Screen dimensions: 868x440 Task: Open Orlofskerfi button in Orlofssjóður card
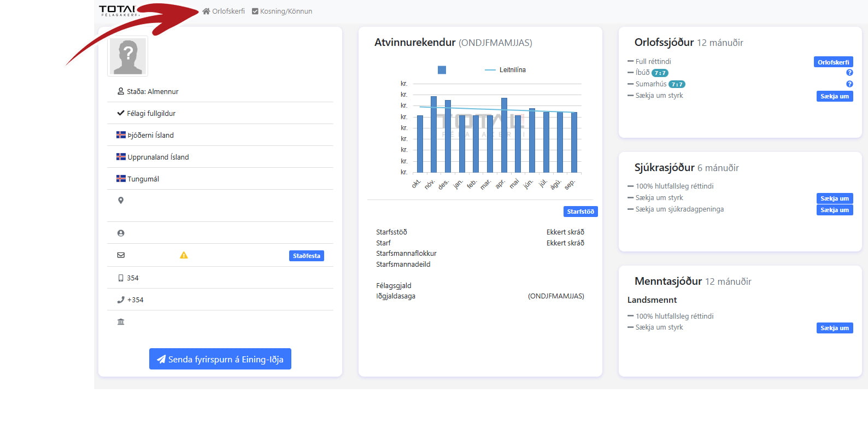833,62
